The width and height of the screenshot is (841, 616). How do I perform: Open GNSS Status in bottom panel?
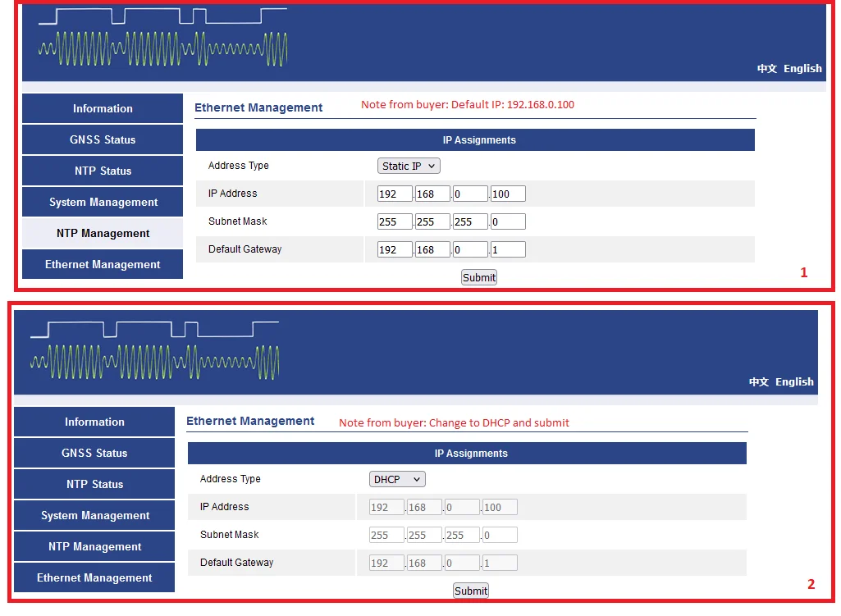point(94,453)
